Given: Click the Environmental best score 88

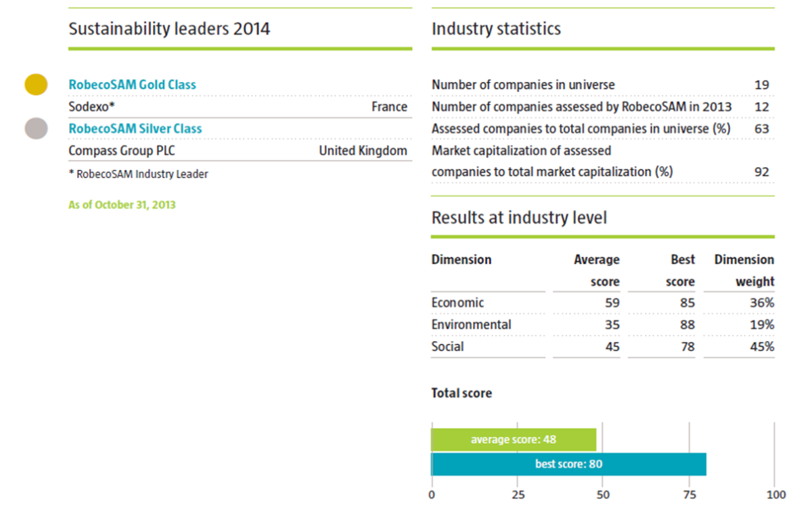Looking at the screenshot, I should (x=687, y=324).
